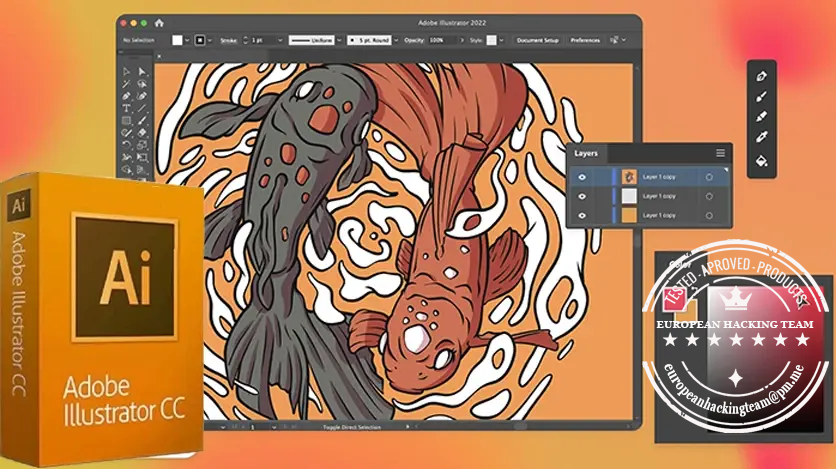Image resolution: width=836 pixels, height=469 pixels.
Task: Open the 5 pt. Round brush dropdown
Action: (x=396, y=41)
